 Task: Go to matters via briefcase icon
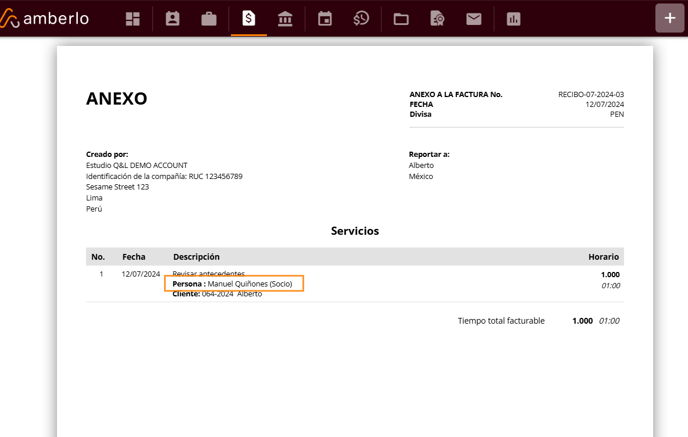[x=209, y=19]
